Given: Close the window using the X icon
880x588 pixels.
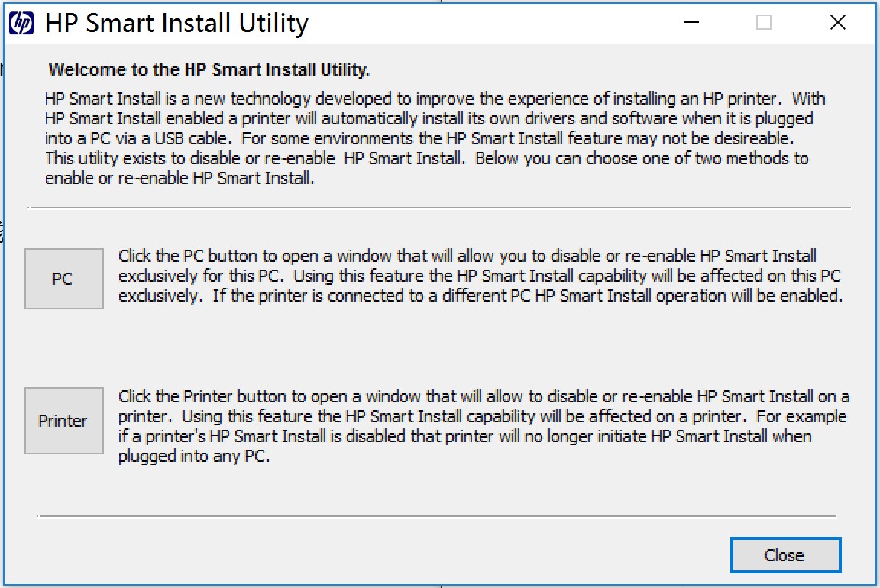Looking at the screenshot, I should 837,22.
